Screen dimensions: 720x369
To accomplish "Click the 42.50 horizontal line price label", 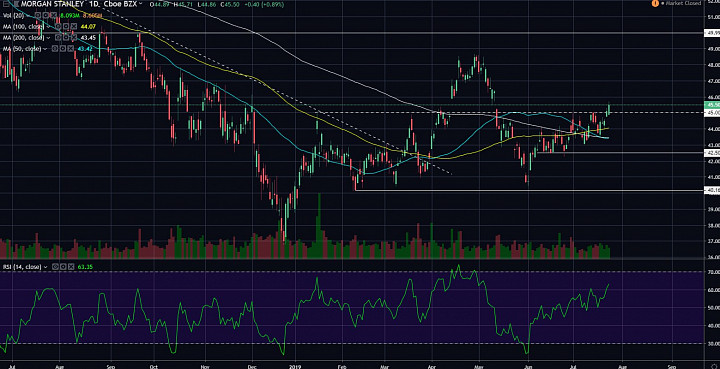I will point(712,153).
